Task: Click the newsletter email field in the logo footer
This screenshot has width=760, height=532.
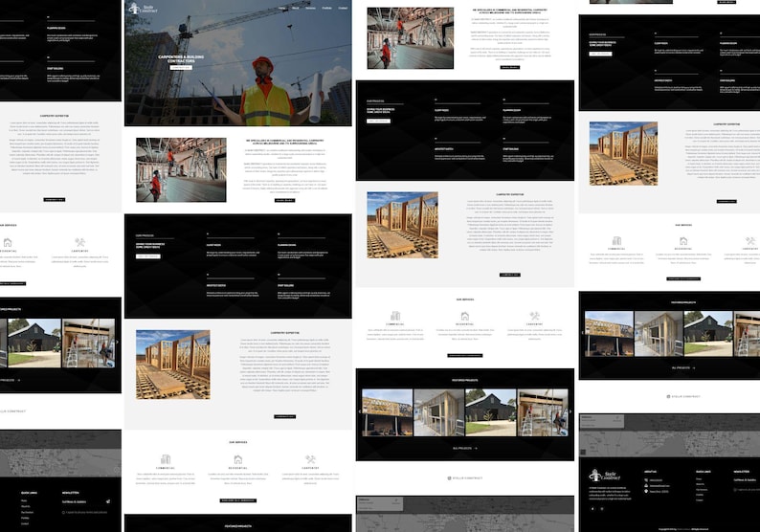Action: point(747,480)
